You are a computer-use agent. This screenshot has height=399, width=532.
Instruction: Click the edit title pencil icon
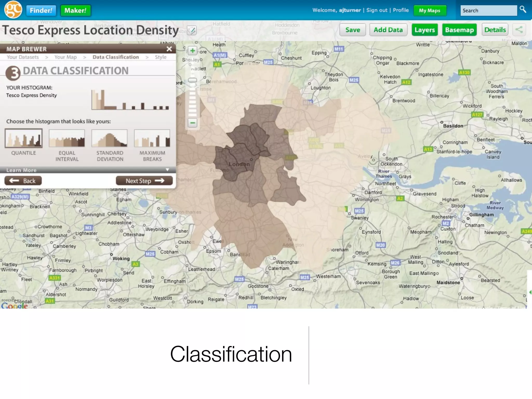tap(192, 30)
